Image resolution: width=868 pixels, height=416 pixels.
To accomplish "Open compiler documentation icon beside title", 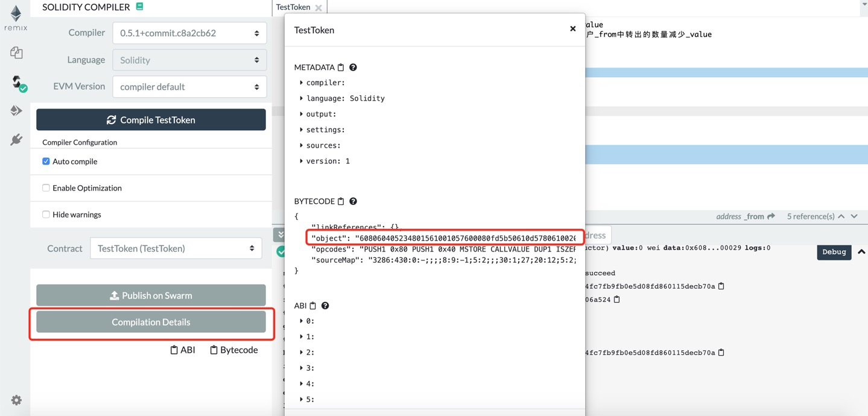I will coord(139,7).
